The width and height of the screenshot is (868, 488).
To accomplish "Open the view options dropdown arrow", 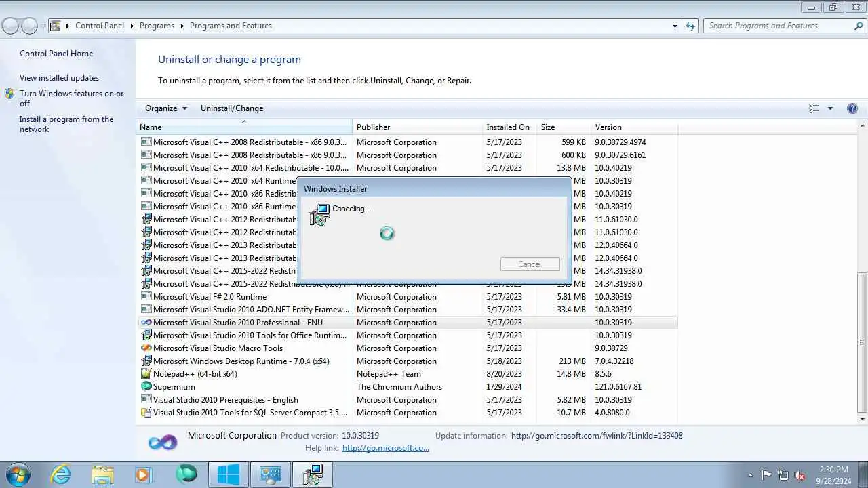I will [830, 108].
